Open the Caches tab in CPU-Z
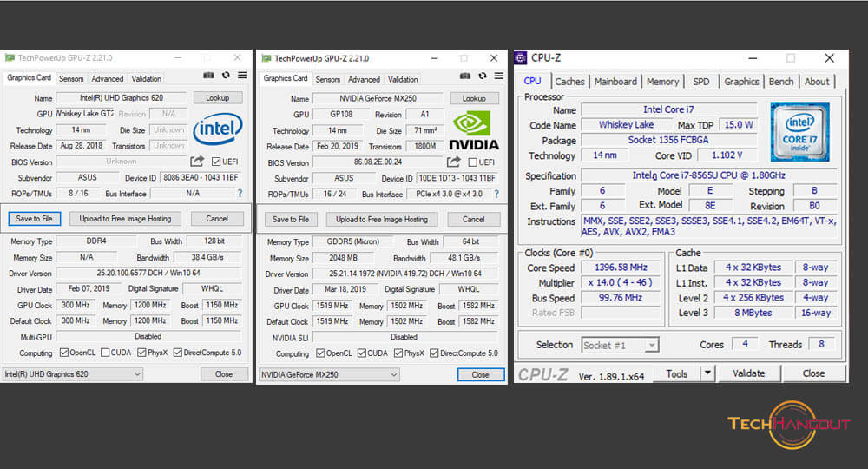The width and height of the screenshot is (868, 469). click(x=569, y=82)
